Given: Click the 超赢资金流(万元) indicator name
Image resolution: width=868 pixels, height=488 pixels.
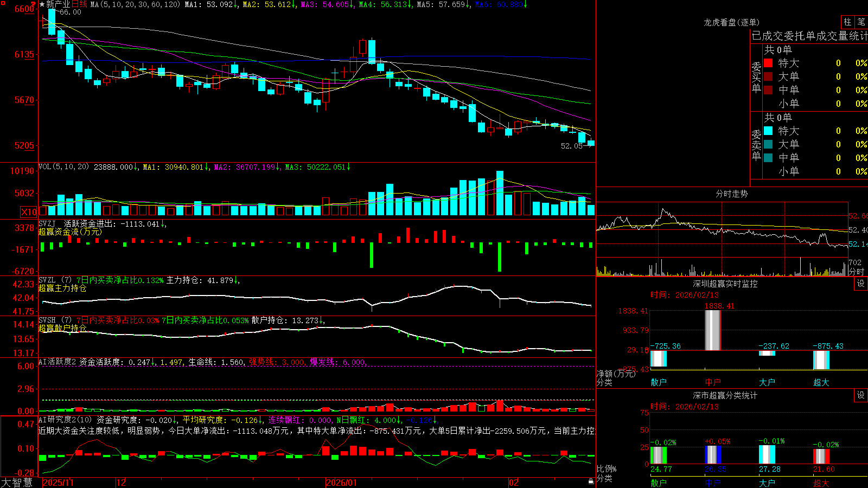Looking at the screenshot, I should point(70,232).
